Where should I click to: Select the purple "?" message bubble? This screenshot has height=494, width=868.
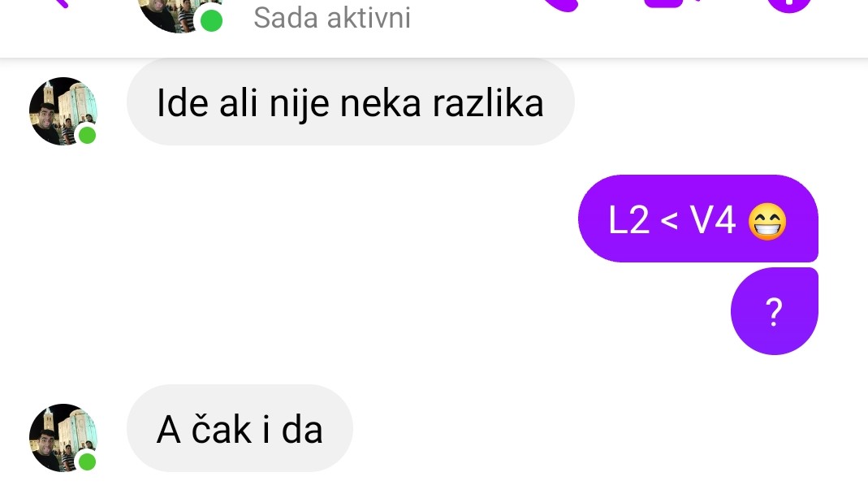[x=774, y=311]
